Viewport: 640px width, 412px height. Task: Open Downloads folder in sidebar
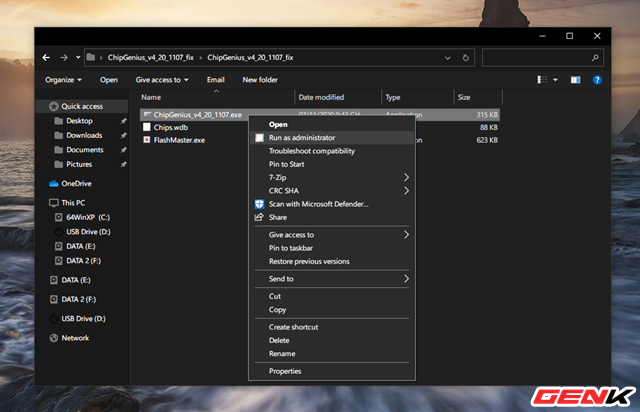coord(84,135)
